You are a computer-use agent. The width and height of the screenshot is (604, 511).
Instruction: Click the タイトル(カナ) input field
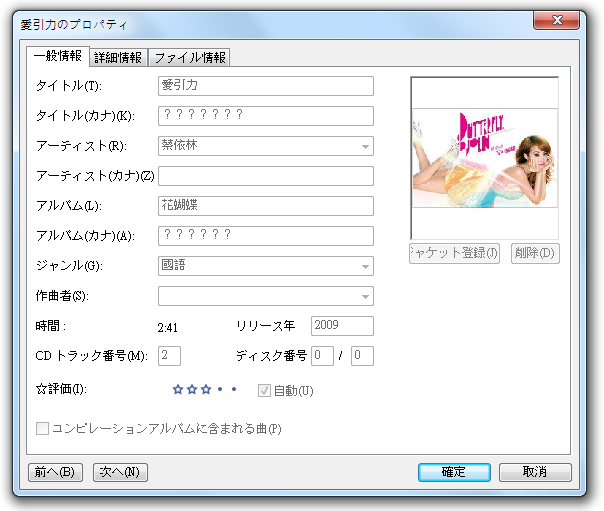tap(266, 116)
